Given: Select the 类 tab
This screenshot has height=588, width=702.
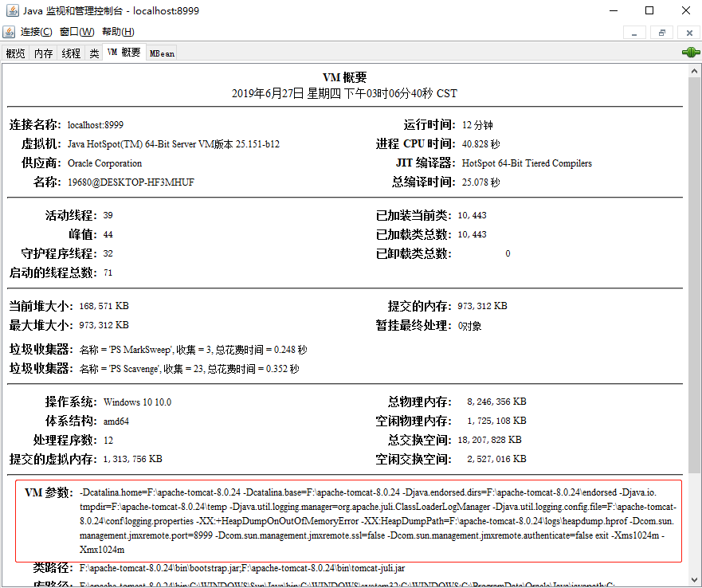Looking at the screenshot, I should tap(93, 52).
